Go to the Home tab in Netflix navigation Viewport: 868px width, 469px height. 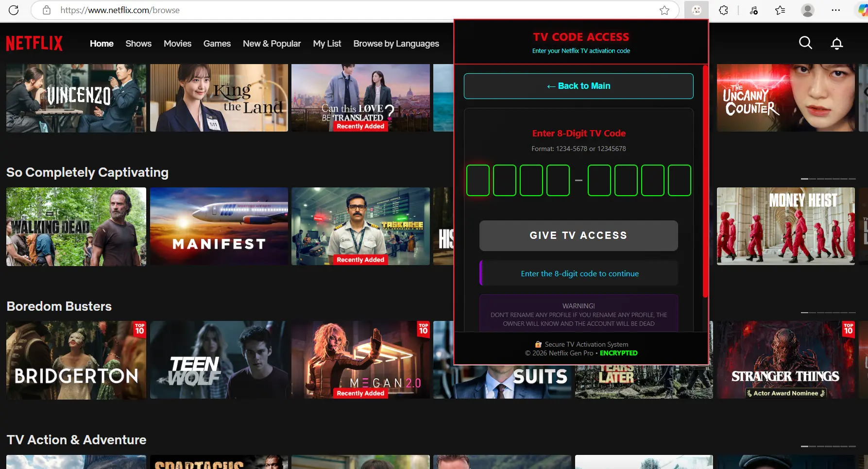pyautogui.click(x=102, y=44)
